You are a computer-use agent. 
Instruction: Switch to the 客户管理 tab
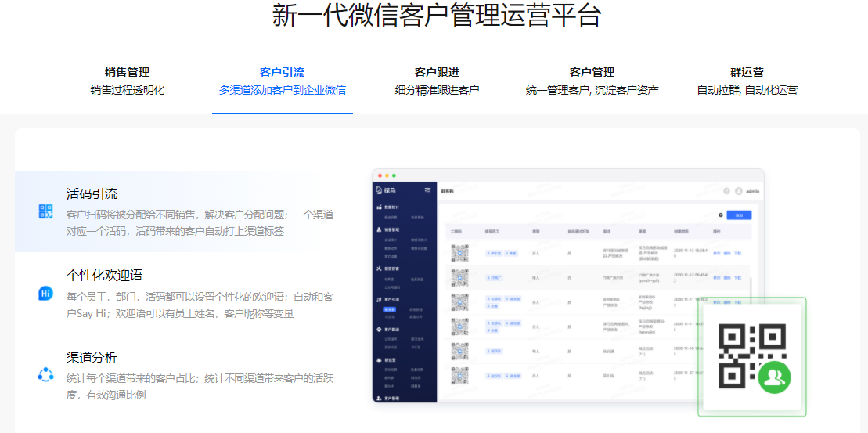[x=592, y=81]
